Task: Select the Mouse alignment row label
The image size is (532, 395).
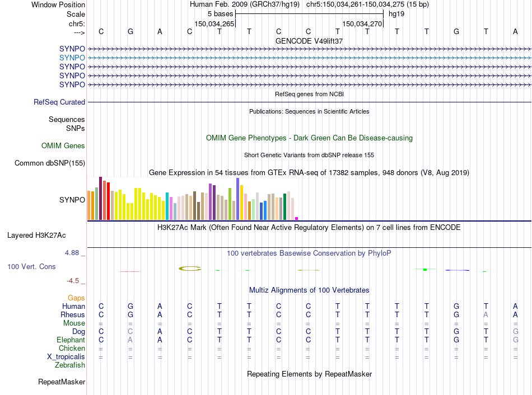Action: pos(74,323)
